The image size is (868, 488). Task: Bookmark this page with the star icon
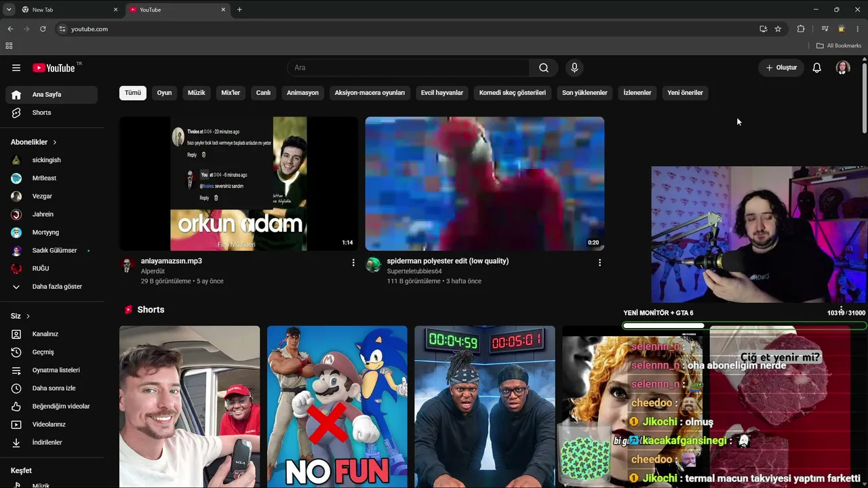click(778, 29)
